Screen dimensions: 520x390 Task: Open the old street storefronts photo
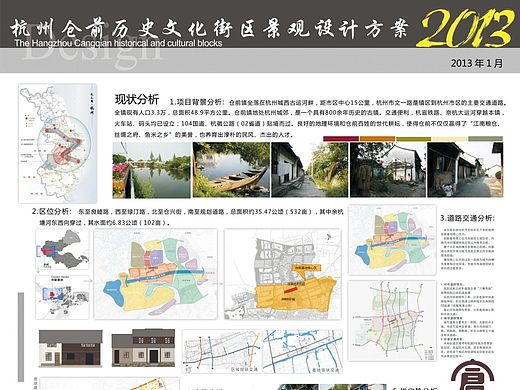pos(465,170)
